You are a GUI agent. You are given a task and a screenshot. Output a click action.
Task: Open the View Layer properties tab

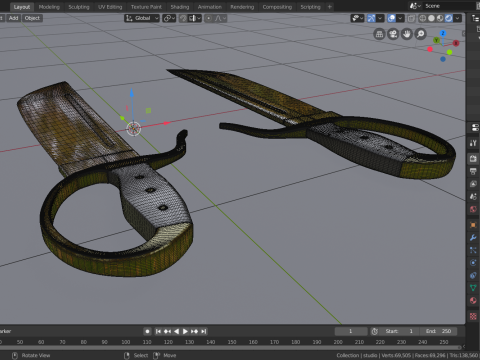tap(473, 184)
